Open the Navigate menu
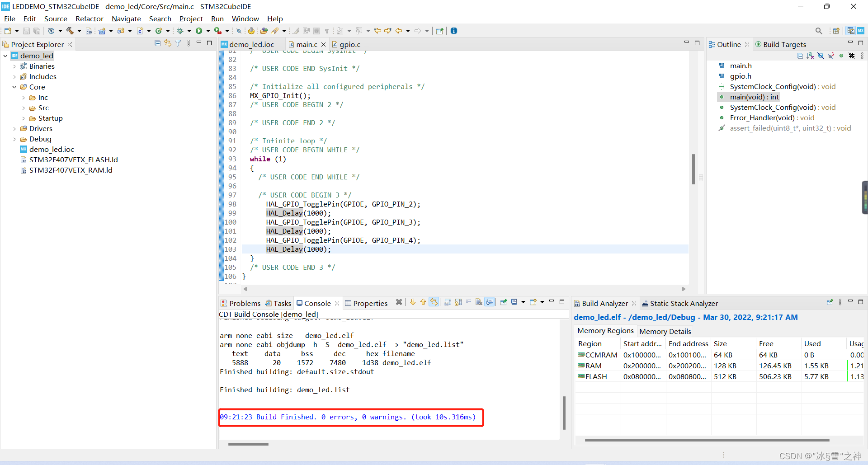 tap(126, 19)
